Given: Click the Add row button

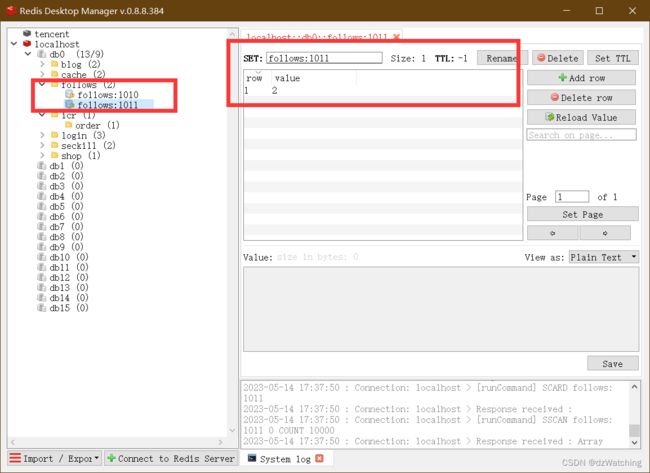Looking at the screenshot, I should coord(582,78).
